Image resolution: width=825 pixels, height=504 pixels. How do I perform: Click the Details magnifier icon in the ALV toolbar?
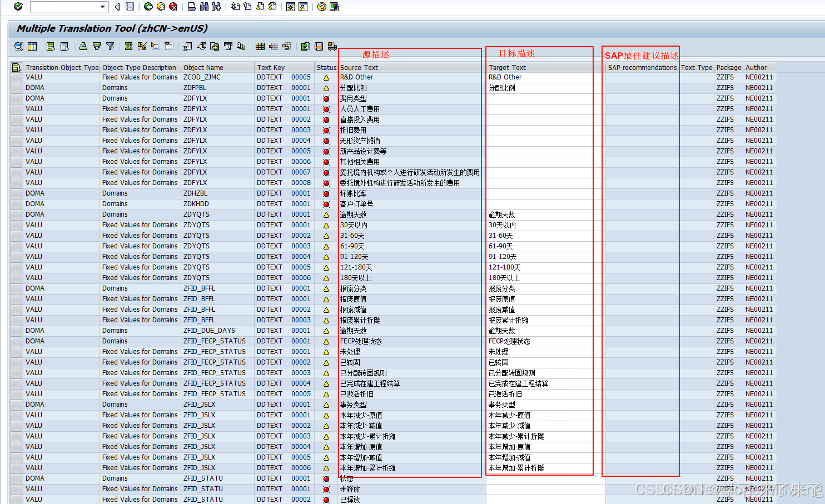(x=19, y=46)
